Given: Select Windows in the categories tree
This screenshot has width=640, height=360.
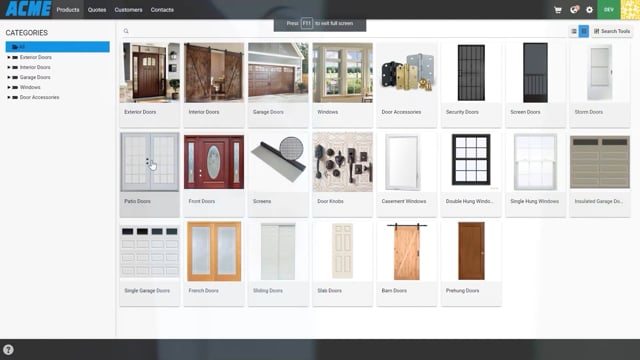Looking at the screenshot, I should [x=30, y=87].
